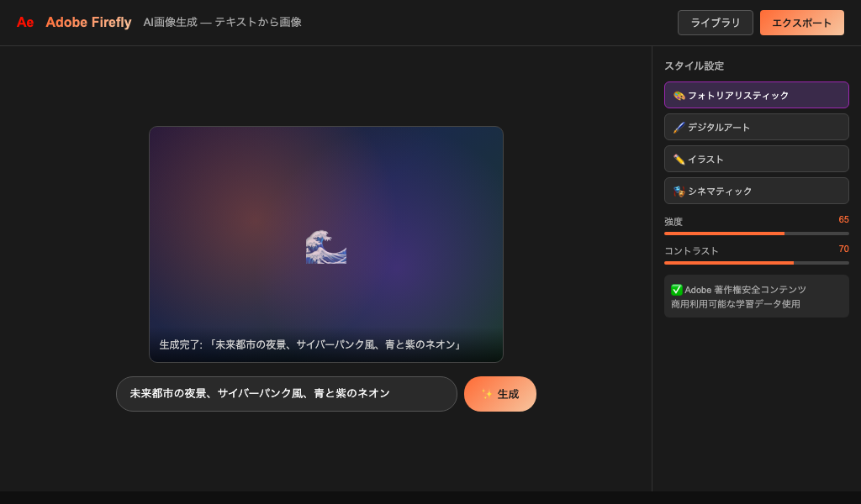Image resolution: width=861 pixels, height=504 pixels.
Task: Open the ライブラリ panel
Action: (715, 23)
